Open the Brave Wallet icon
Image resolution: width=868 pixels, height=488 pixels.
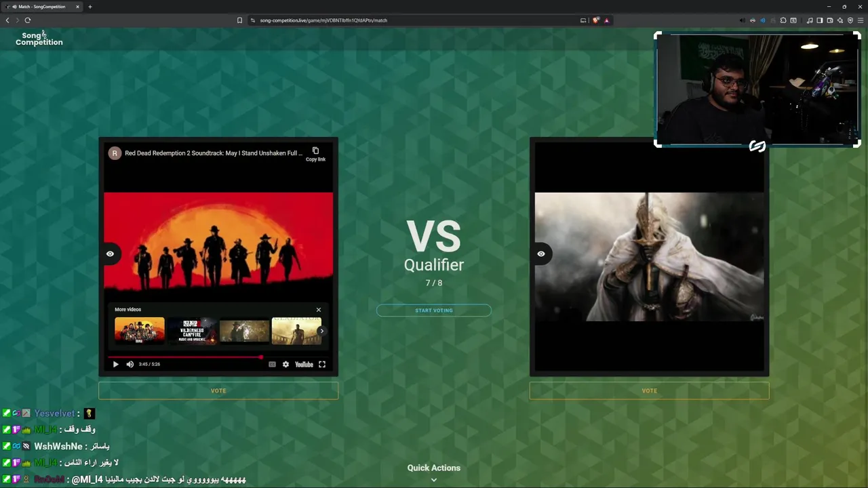(x=829, y=20)
